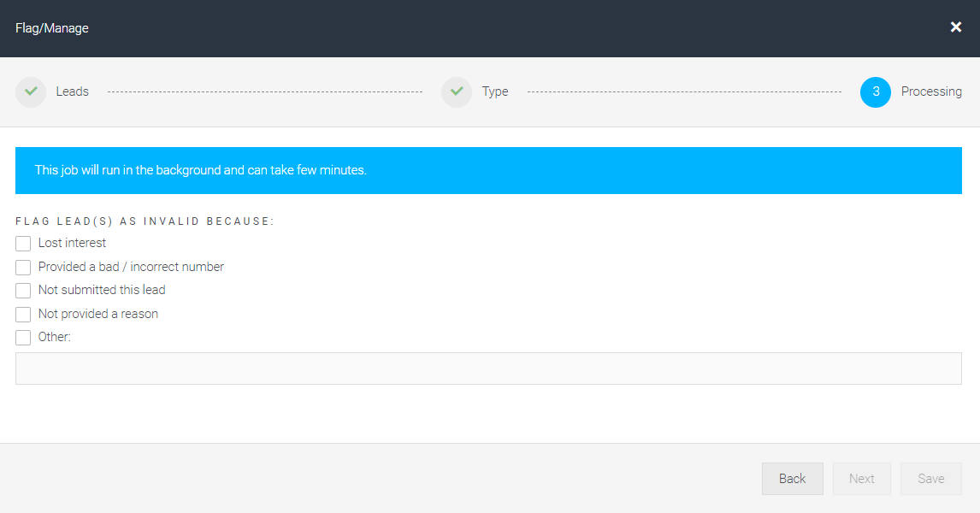Check the Lost interest checkbox
The height and width of the screenshot is (513, 980).
[23, 243]
